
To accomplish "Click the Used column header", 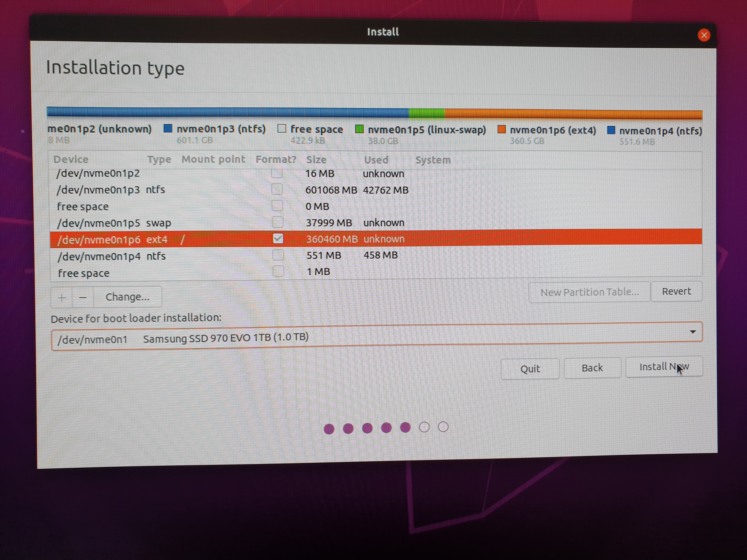I will [x=376, y=160].
